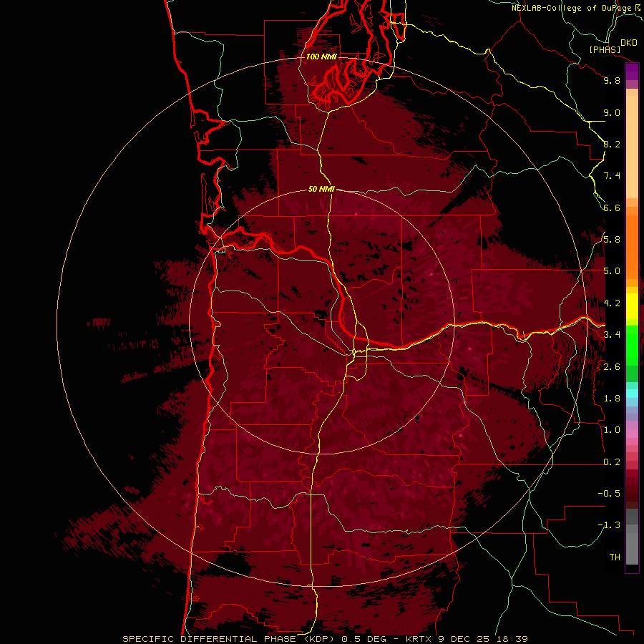Viewport: 644px width, 644px height.
Task: Click the 18:39 timestamp
Action: pyautogui.click(x=512, y=639)
